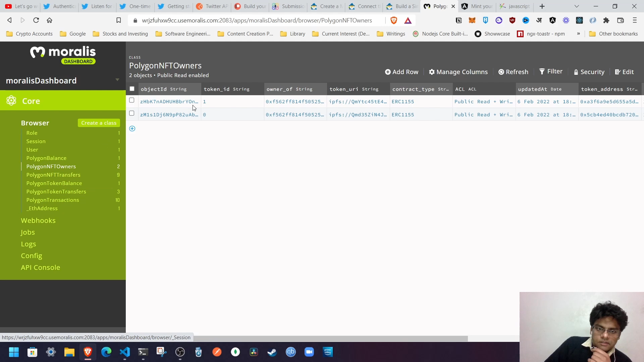Image resolution: width=644 pixels, height=362 pixels.
Task: Click the updatedAt column header
Action: [x=547, y=89]
